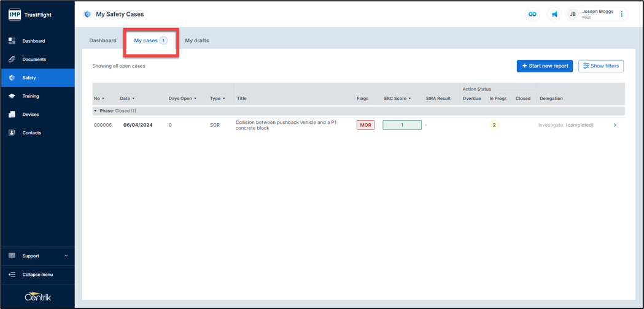Click Collapse menu in the sidebar
Screen dimensions: 644x309
click(x=37, y=275)
